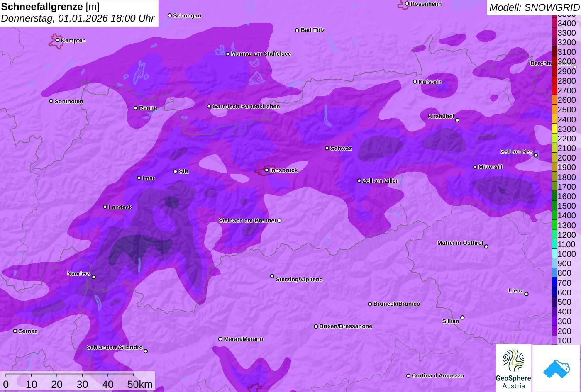Click the Kitzbühel marker dot
This screenshot has height=392, width=581.
(457, 120)
